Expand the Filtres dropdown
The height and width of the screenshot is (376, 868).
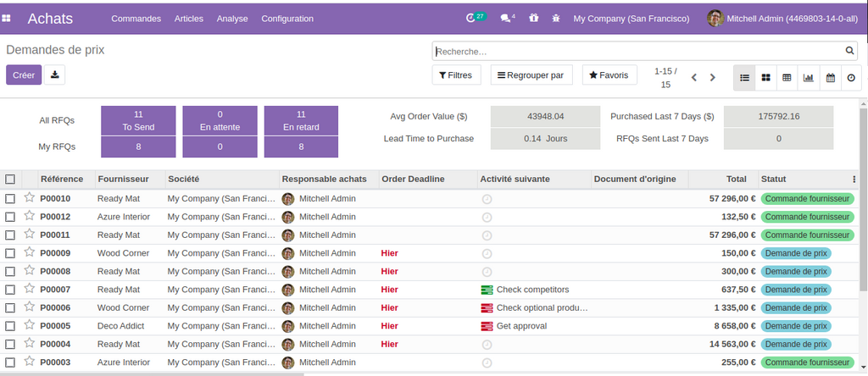[x=457, y=75]
